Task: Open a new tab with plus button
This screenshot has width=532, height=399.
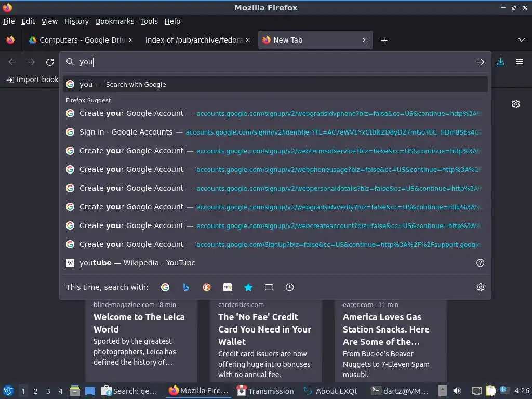Action: [384, 41]
